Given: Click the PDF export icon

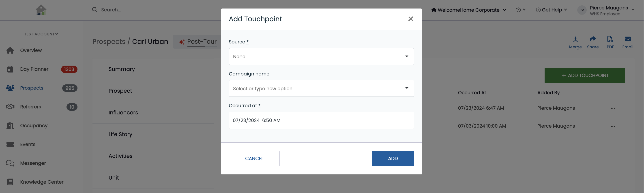Looking at the screenshot, I should [x=610, y=39].
